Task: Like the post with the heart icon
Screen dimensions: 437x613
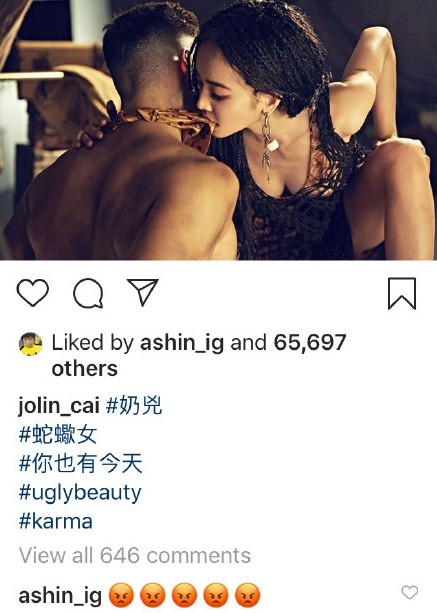Action: click(33, 293)
